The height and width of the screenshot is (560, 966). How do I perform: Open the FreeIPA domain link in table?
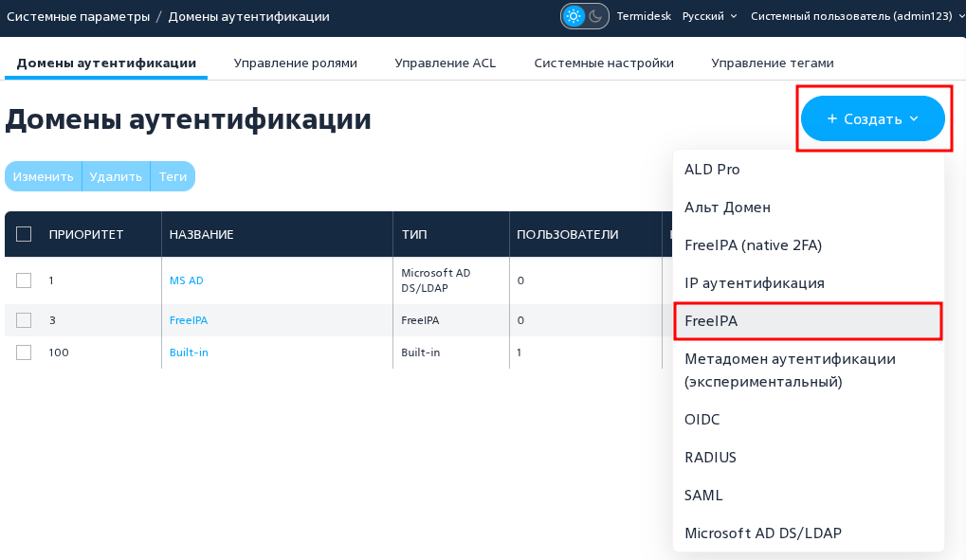pyautogui.click(x=189, y=320)
